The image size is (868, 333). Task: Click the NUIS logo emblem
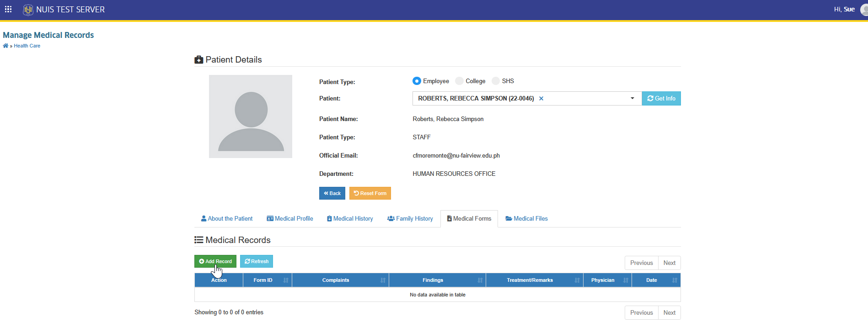pyautogui.click(x=28, y=10)
